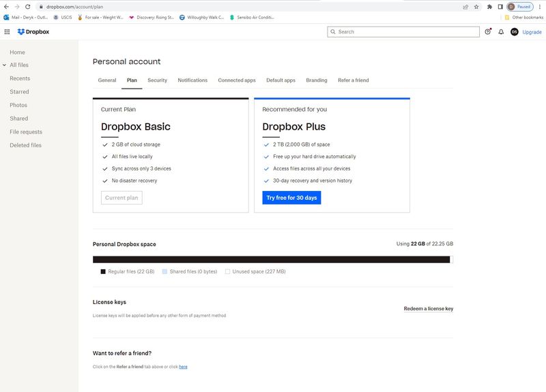546x392 pixels.
Task: Click the address bar URL
Action: pos(74,7)
